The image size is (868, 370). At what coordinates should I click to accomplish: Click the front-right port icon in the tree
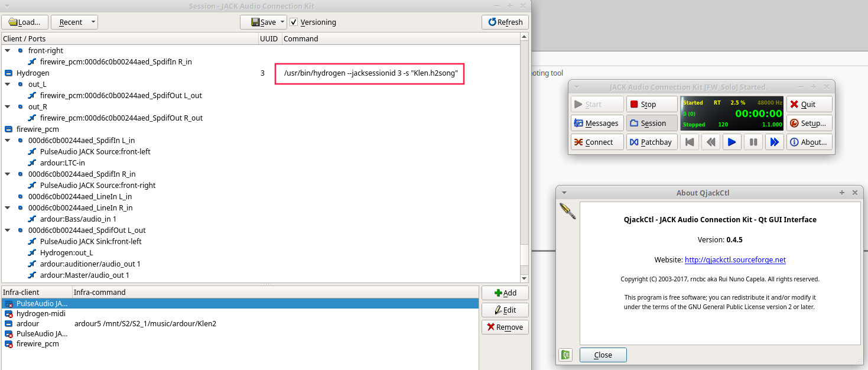(21, 51)
